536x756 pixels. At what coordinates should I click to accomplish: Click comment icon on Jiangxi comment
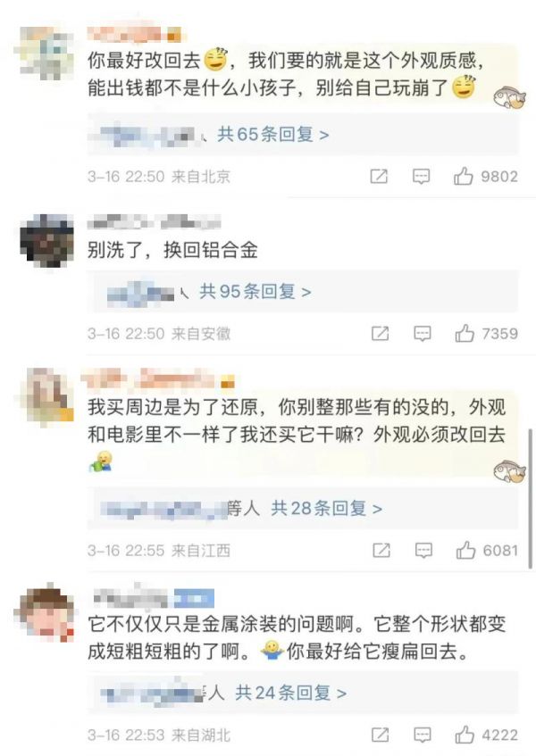[423, 550]
